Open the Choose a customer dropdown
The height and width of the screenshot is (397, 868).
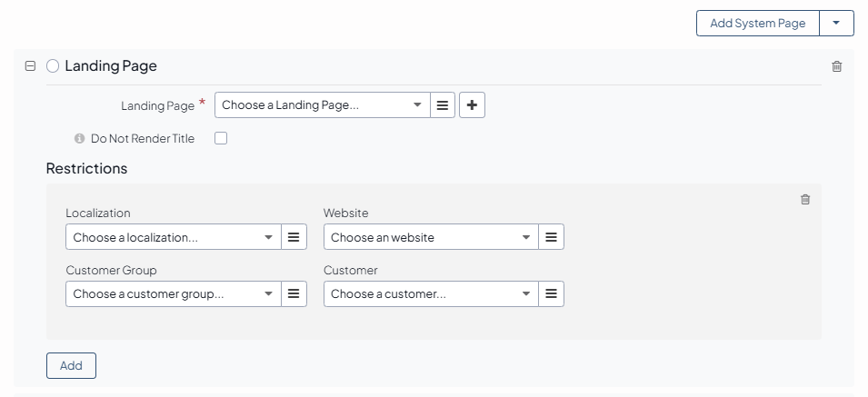coord(430,293)
